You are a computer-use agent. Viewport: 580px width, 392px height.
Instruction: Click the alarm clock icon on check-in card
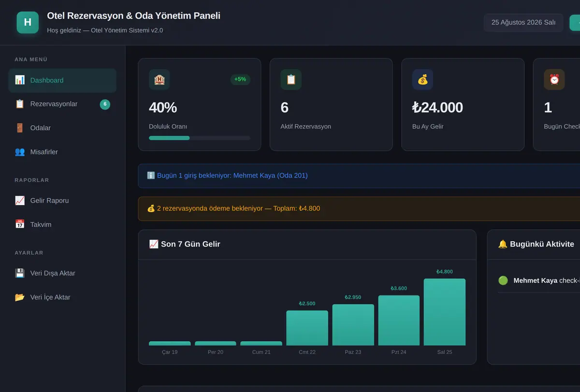tap(554, 80)
